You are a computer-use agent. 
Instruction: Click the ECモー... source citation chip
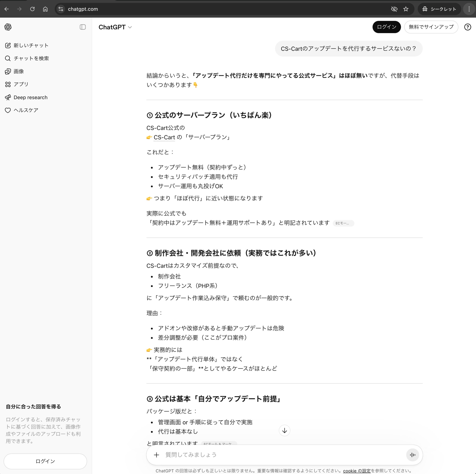(343, 223)
